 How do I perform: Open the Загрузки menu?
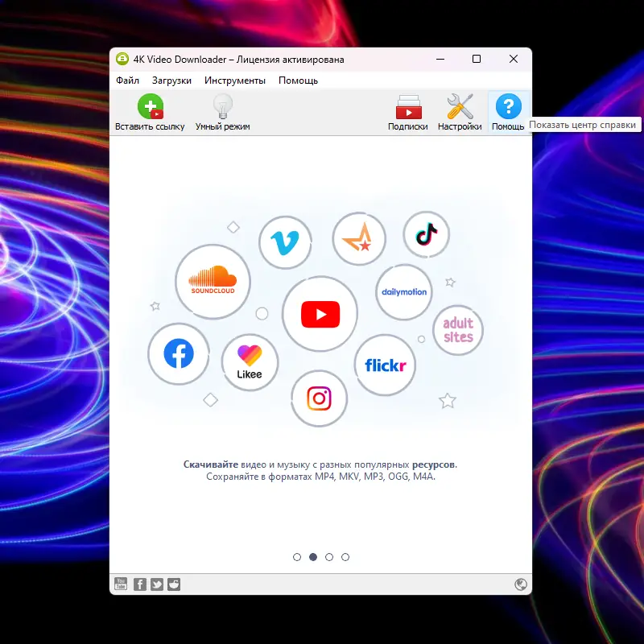pos(173,80)
